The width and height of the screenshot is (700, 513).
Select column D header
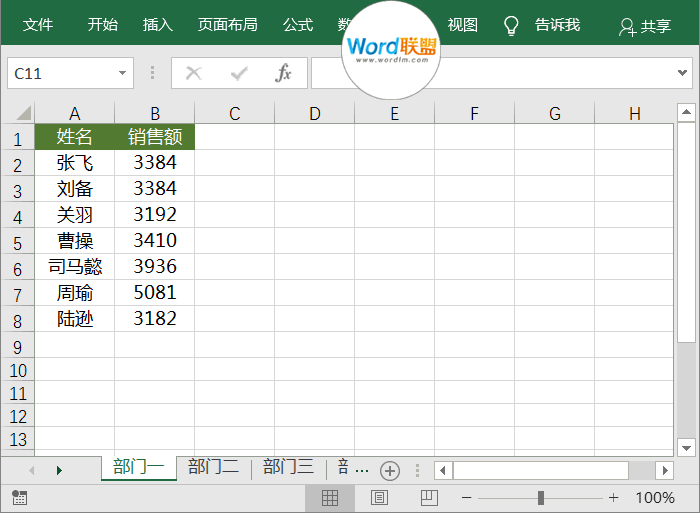(x=315, y=113)
